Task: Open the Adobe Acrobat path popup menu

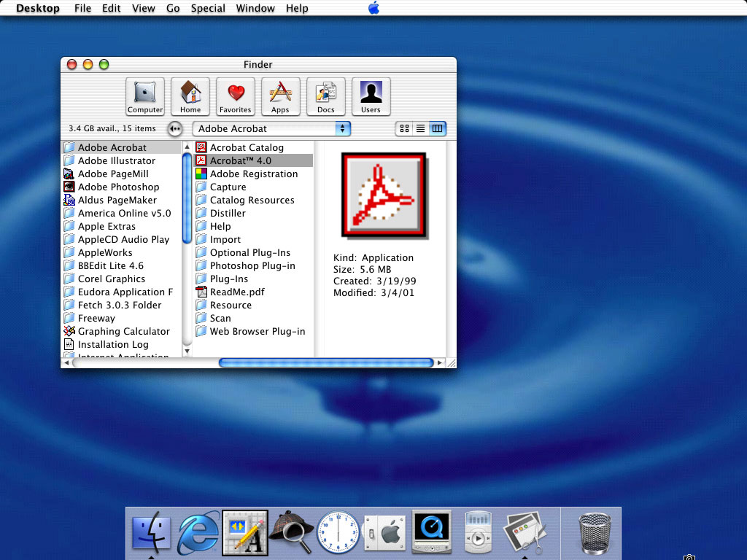Action: point(271,128)
